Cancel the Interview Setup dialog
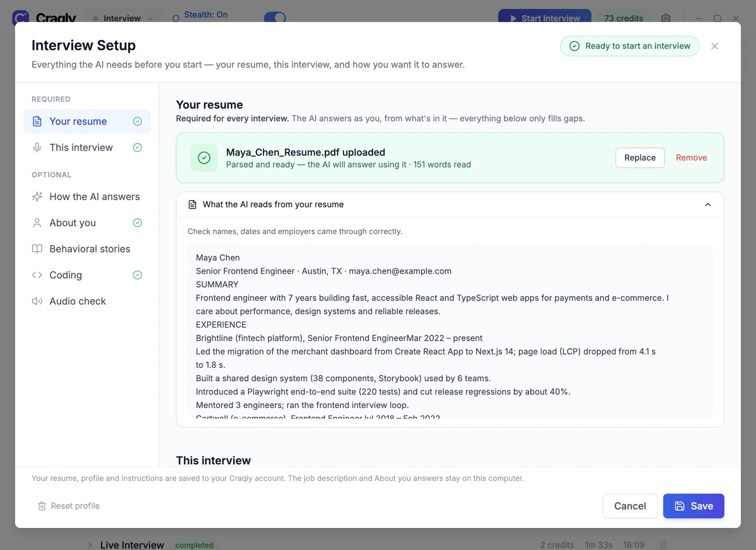756x550 pixels. tap(630, 506)
